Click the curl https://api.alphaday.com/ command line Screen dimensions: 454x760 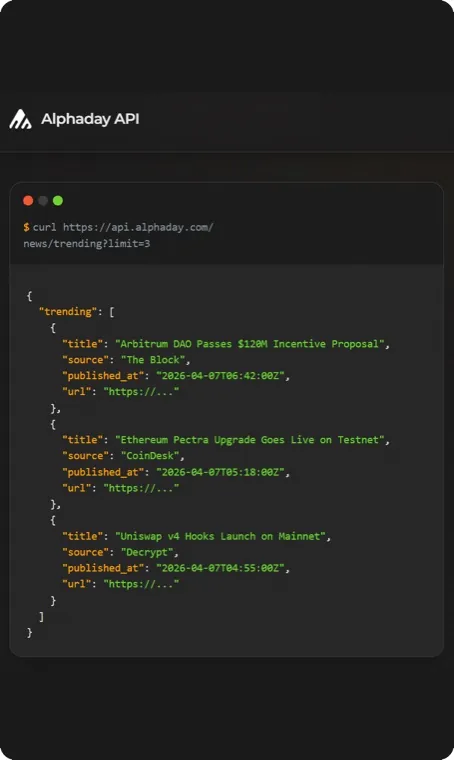coord(123,227)
